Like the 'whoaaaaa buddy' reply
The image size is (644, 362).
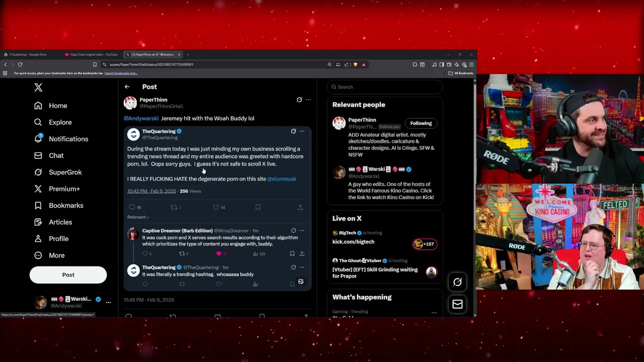tap(219, 285)
